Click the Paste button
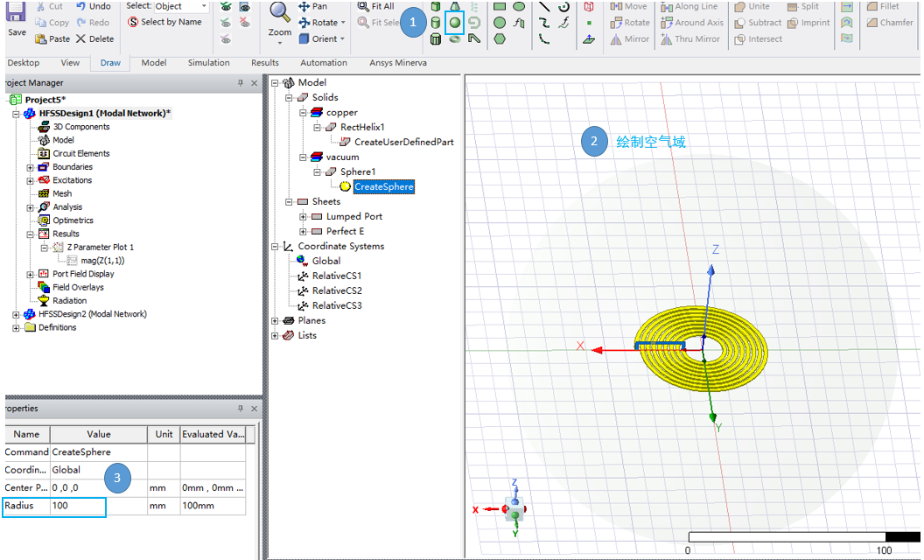 [52, 38]
